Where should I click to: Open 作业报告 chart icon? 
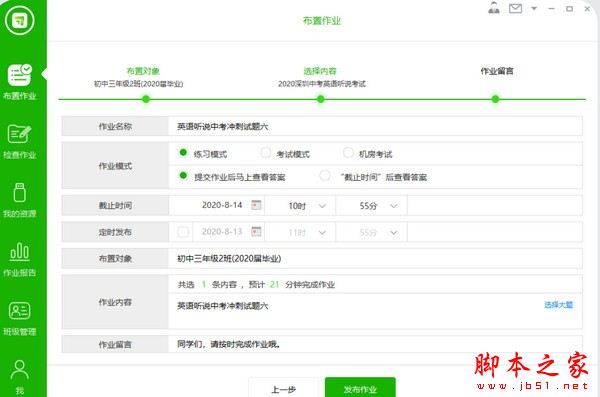pos(20,252)
